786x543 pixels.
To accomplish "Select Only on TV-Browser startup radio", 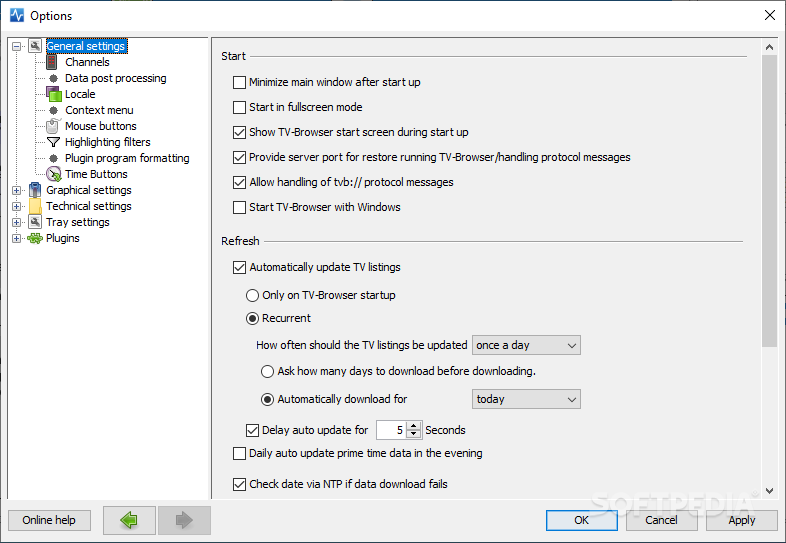I will point(252,295).
